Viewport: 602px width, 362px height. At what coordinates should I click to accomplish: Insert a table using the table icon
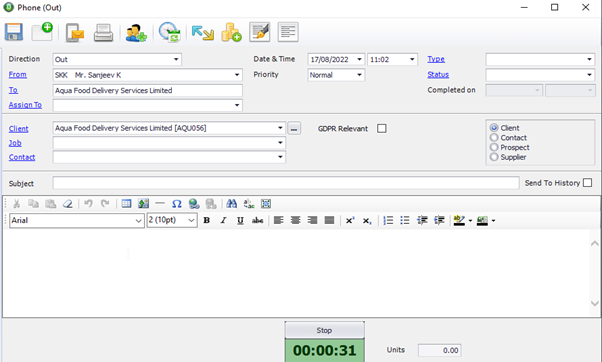pos(126,204)
